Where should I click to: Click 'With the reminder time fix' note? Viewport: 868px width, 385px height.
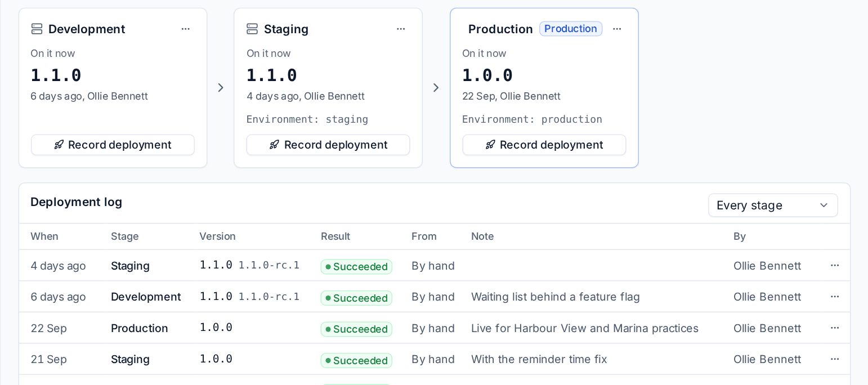(x=539, y=359)
